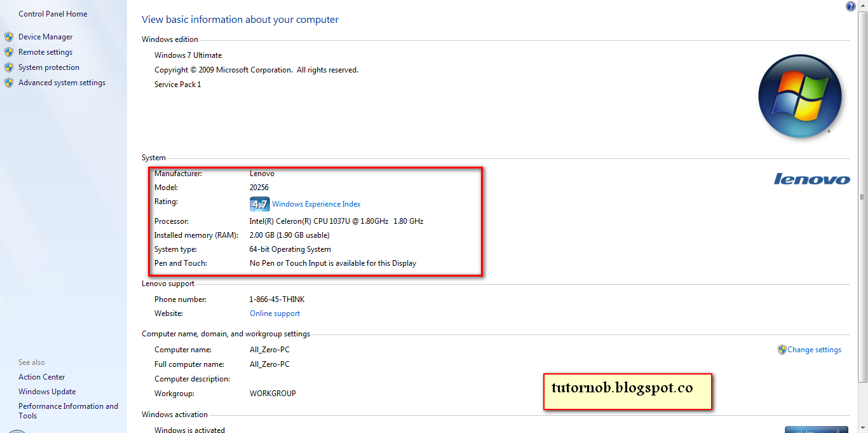This screenshot has width=868, height=433.
Task: Click the 2.00 GB installed memory value
Action: pyautogui.click(x=289, y=235)
